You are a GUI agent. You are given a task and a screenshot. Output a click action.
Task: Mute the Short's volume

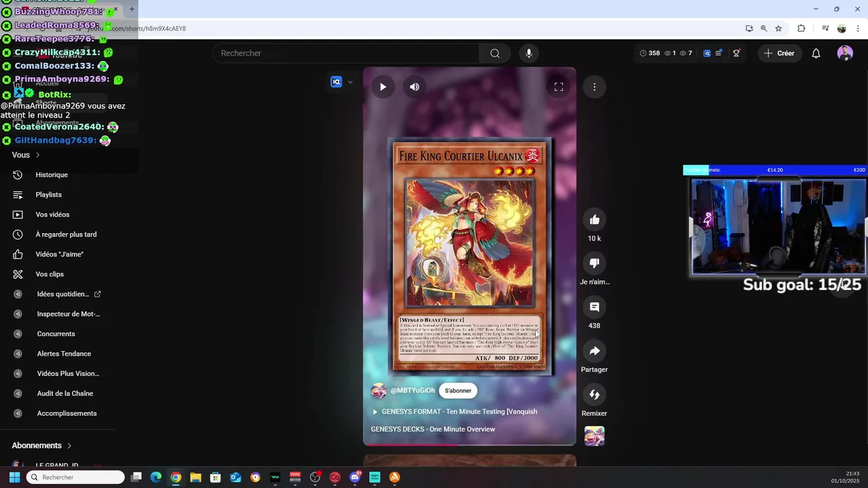tap(414, 87)
